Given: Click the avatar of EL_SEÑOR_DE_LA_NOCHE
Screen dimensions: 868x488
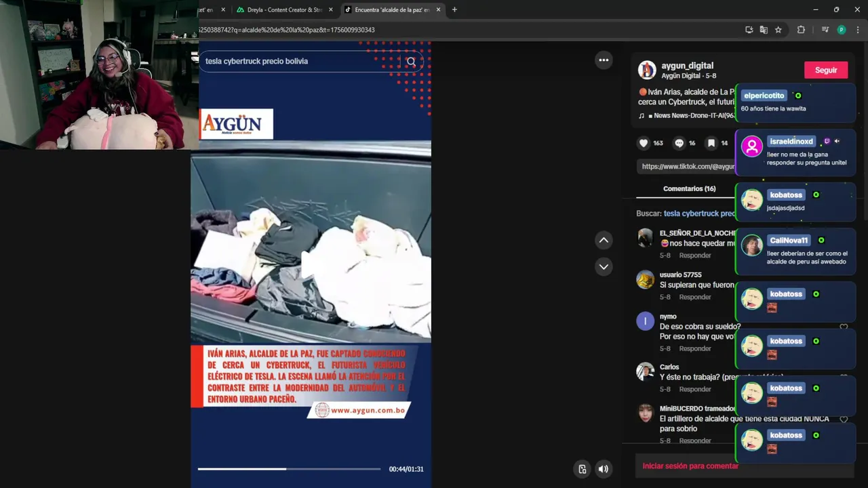Looking at the screenshot, I should [645, 238].
